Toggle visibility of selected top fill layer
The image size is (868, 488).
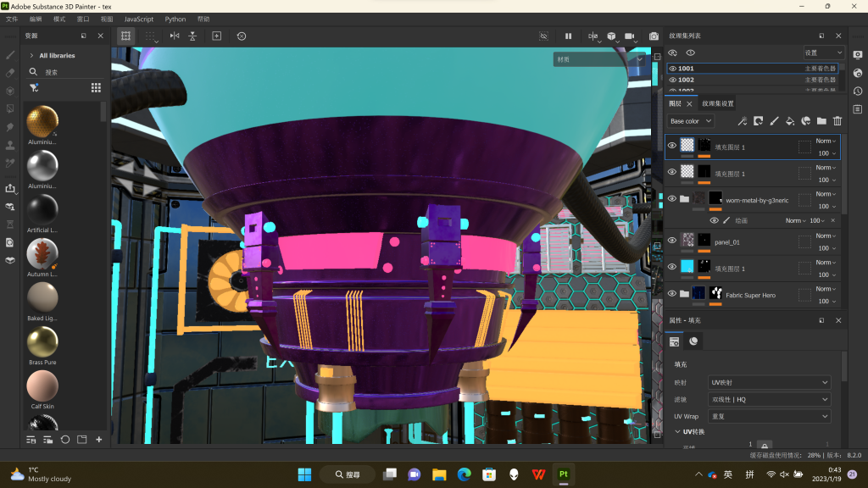672,146
